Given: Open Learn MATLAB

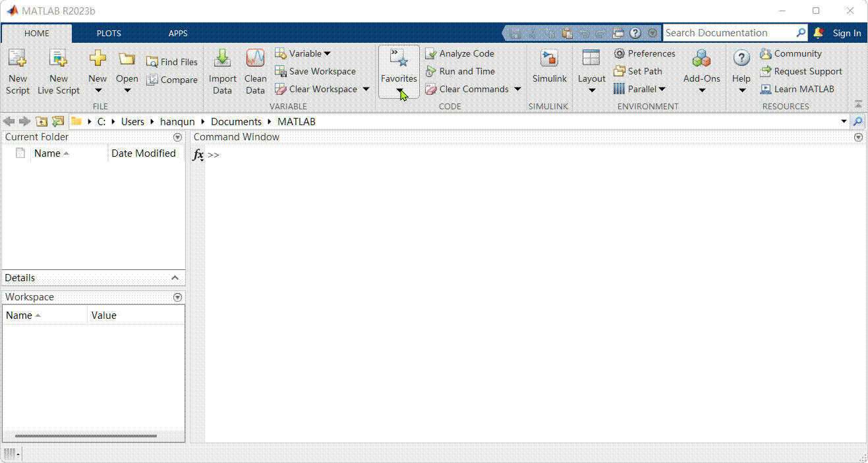Looking at the screenshot, I should [x=797, y=89].
